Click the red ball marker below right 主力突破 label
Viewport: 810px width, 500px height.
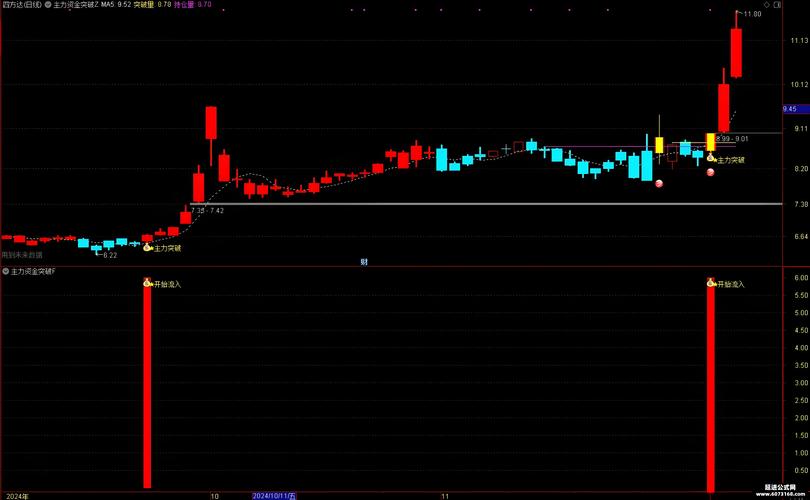[x=711, y=172]
